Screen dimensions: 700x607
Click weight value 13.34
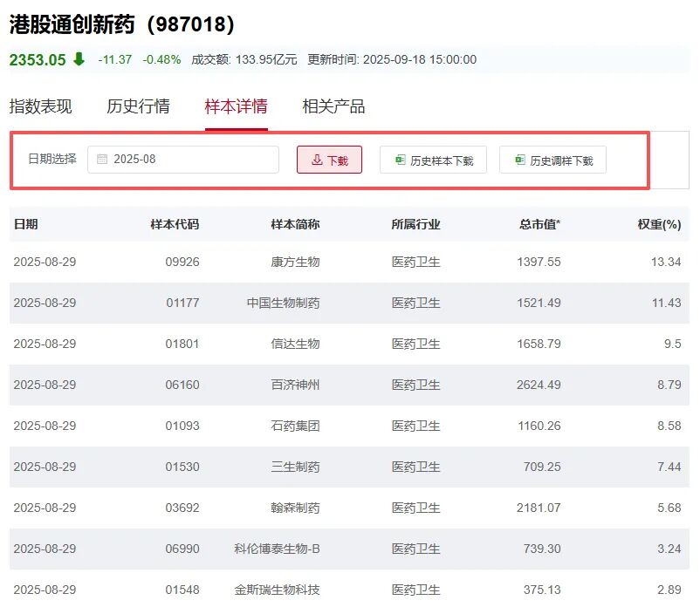(x=666, y=262)
